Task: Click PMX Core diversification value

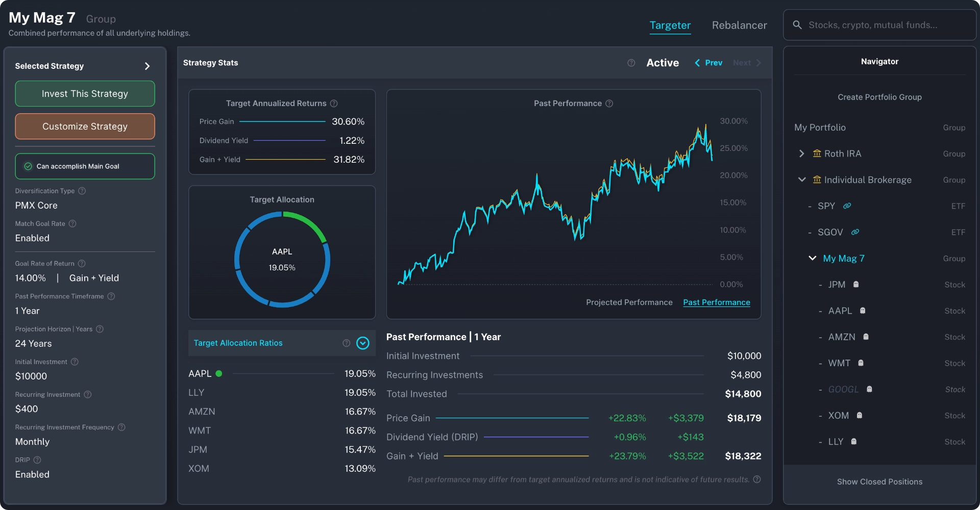Action: pyautogui.click(x=36, y=206)
